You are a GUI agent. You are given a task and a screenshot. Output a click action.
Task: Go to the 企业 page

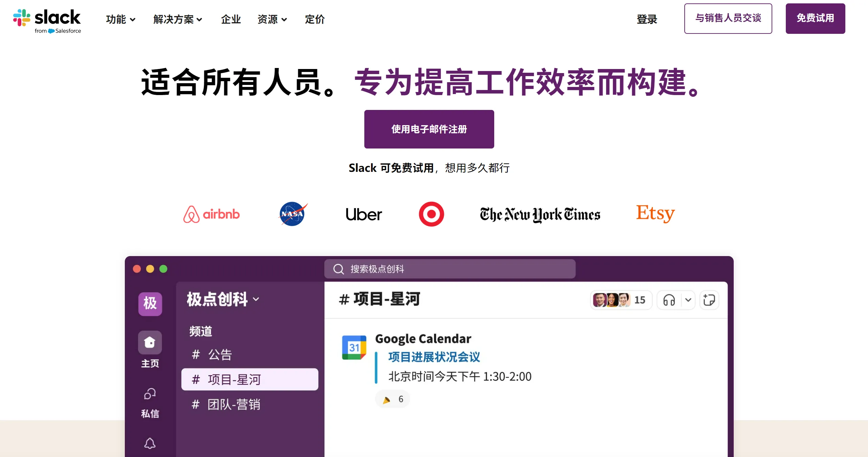coord(231,19)
